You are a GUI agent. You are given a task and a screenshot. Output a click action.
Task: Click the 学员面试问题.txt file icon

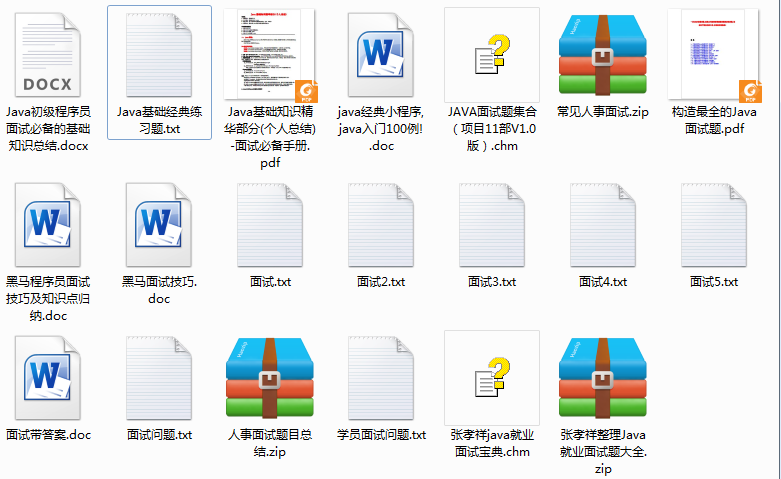click(381, 378)
